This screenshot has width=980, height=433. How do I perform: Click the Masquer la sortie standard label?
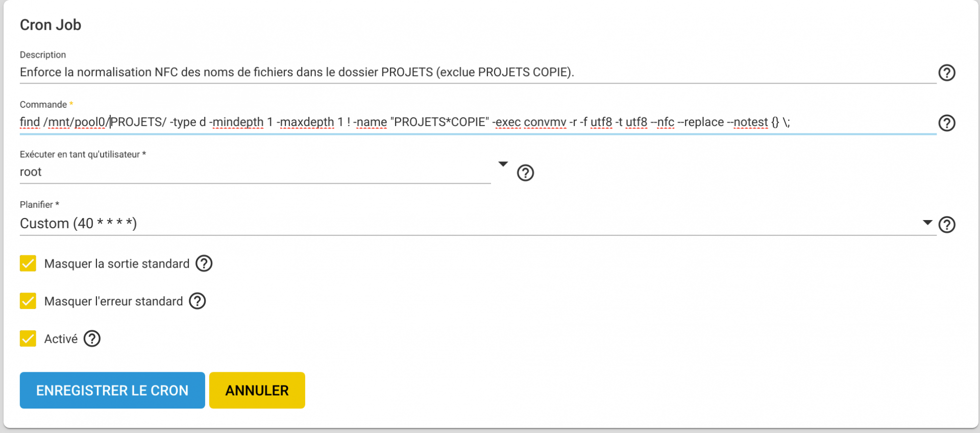pos(117,264)
